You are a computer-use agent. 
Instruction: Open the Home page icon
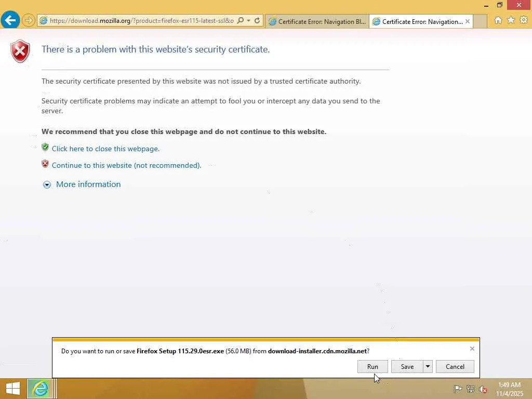click(498, 20)
